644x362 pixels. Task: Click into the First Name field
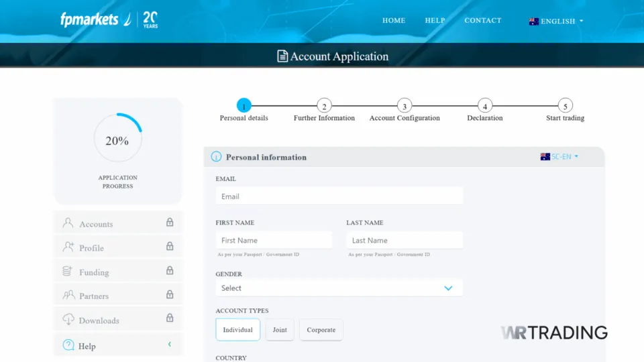coord(274,240)
